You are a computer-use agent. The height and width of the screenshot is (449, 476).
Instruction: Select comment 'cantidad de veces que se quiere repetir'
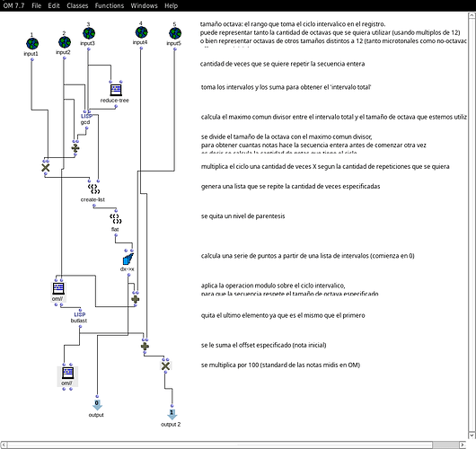coord(282,64)
